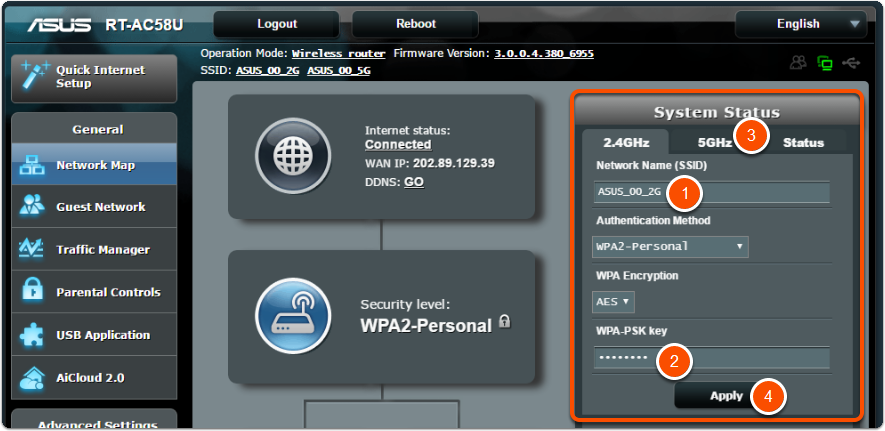Screen dimensions: 885x431
Task: Click the ASUS logo
Action: (x=59, y=25)
